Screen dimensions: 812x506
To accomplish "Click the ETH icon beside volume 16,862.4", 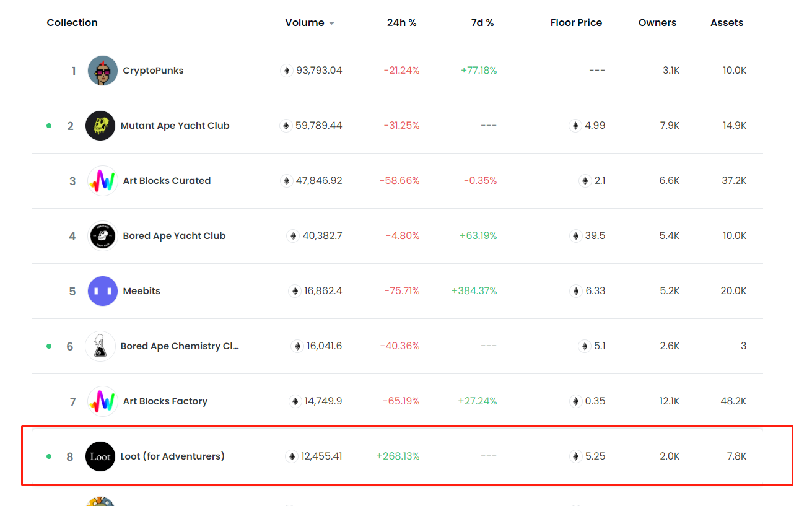I will click(295, 291).
